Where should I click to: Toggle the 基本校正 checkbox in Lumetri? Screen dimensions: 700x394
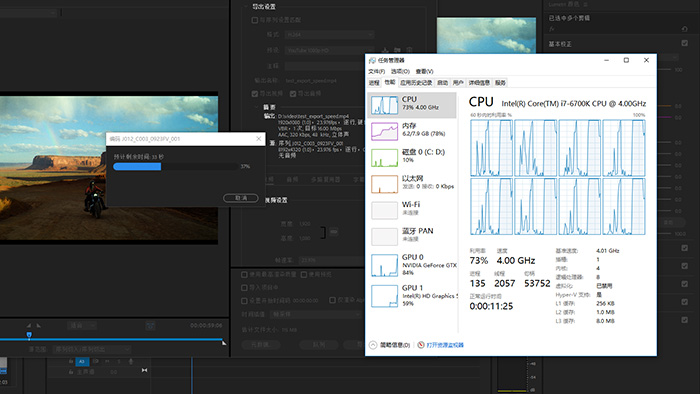(684, 43)
